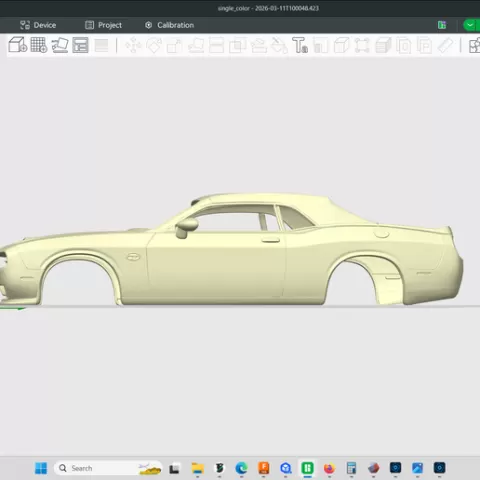The image size is (480, 480).
Task: Open the Photos app on taskbar
Action: [x=417, y=468]
